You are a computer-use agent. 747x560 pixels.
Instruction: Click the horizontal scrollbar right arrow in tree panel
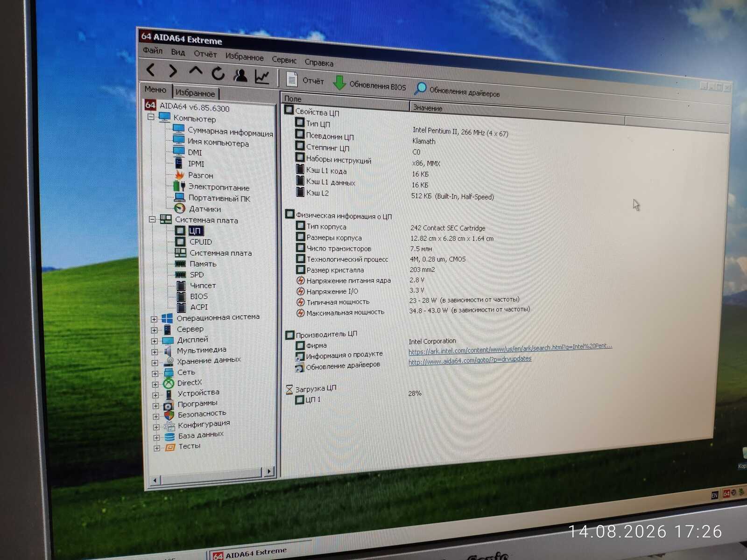pos(269,471)
